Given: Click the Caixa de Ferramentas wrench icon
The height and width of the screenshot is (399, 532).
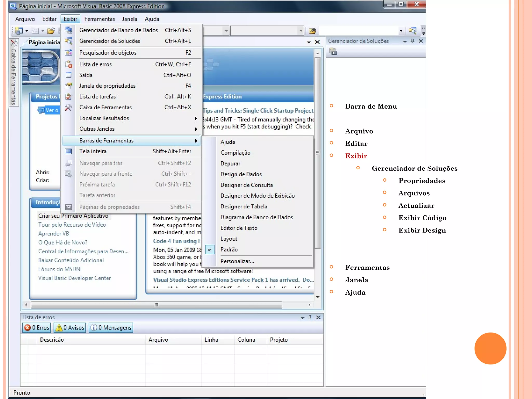Looking at the screenshot, I should pos(69,107).
